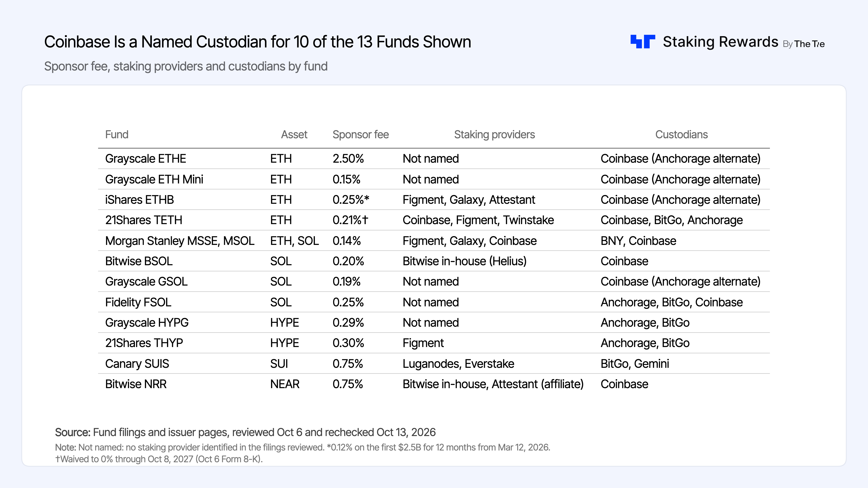
Task: Click 'Bitwise in-house (Helius)' staking provider cell
Action: tap(464, 261)
